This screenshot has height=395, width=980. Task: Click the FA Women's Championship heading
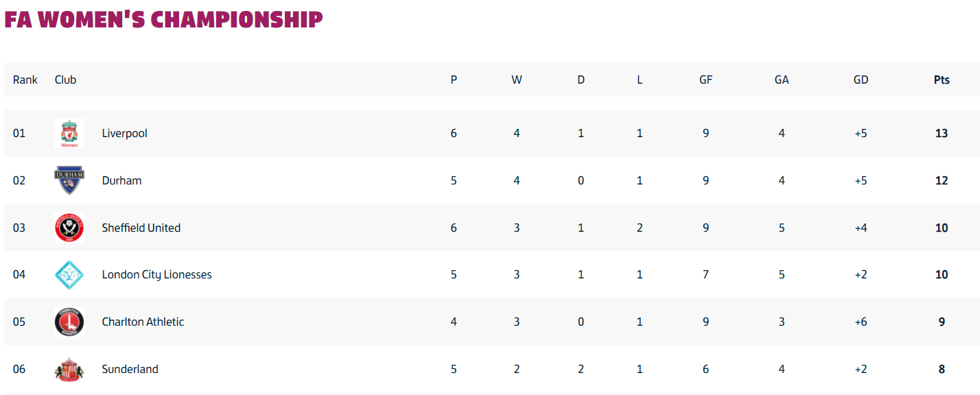point(163,19)
